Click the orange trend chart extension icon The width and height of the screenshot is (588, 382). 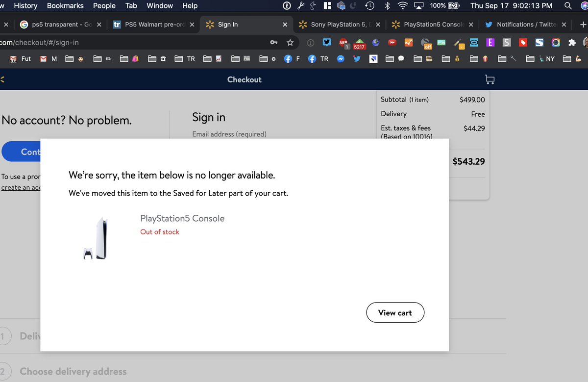(409, 43)
